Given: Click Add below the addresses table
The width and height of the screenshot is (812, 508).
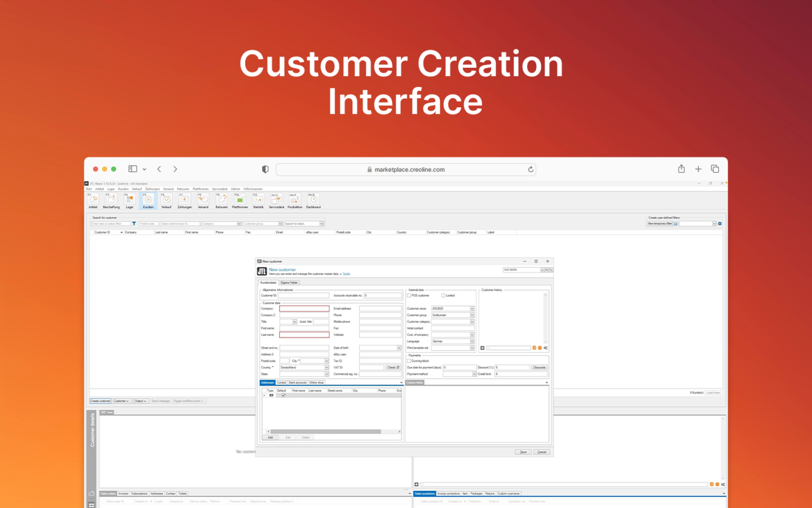Looking at the screenshot, I should [x=270, y=438].
